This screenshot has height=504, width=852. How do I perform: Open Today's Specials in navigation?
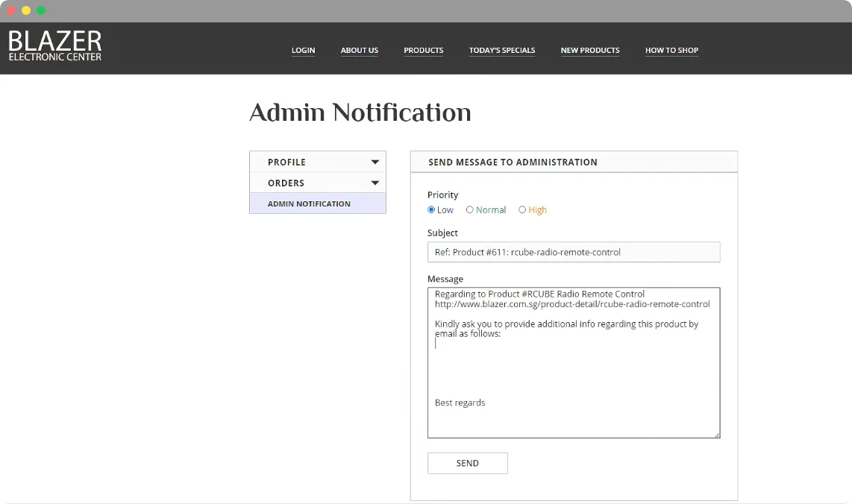click(502, 50)
